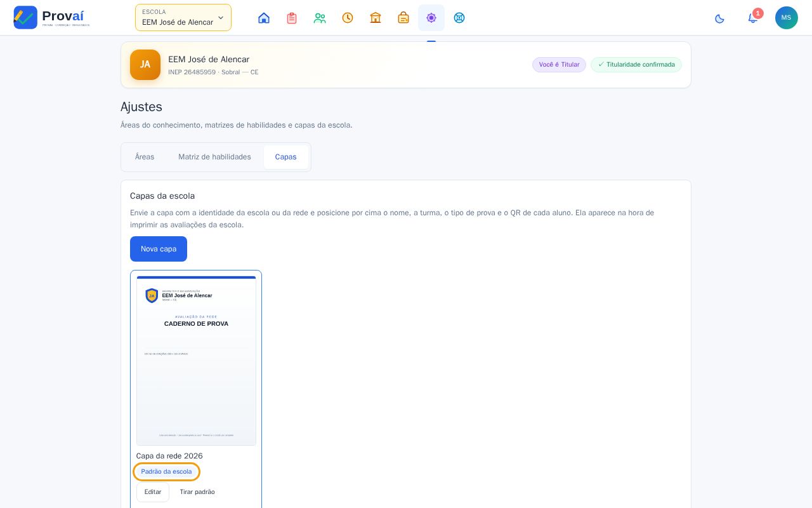Open the red clipboard icon in navbar

[292, 18]
